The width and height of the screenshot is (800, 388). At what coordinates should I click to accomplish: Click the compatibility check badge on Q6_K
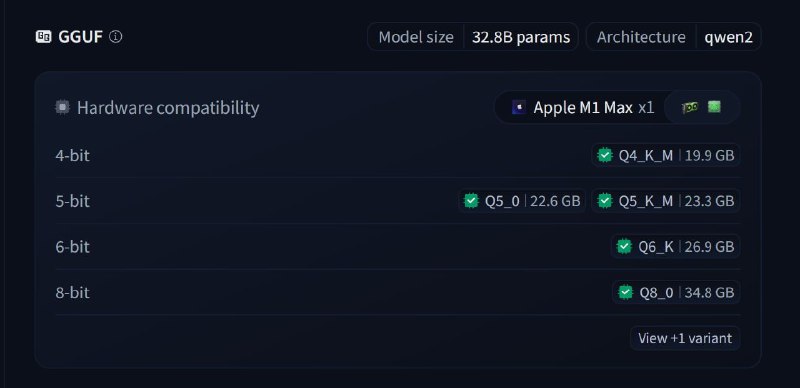[x=624, y=247]
